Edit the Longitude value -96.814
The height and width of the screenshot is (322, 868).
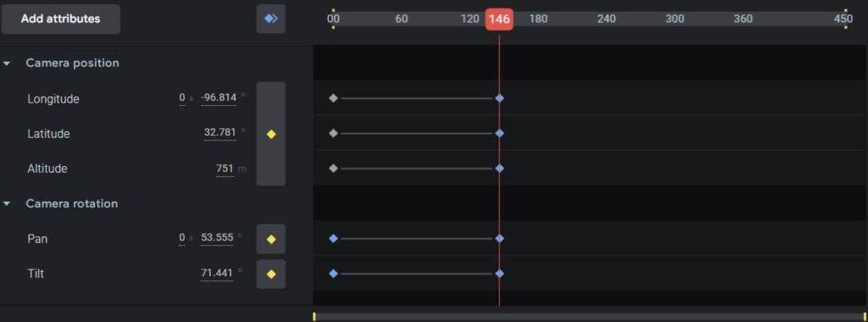(219, 98)
